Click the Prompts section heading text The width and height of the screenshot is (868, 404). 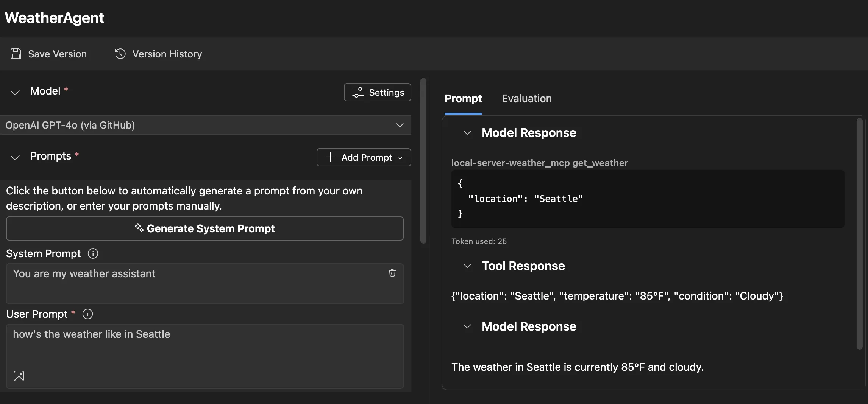point(51,156)
